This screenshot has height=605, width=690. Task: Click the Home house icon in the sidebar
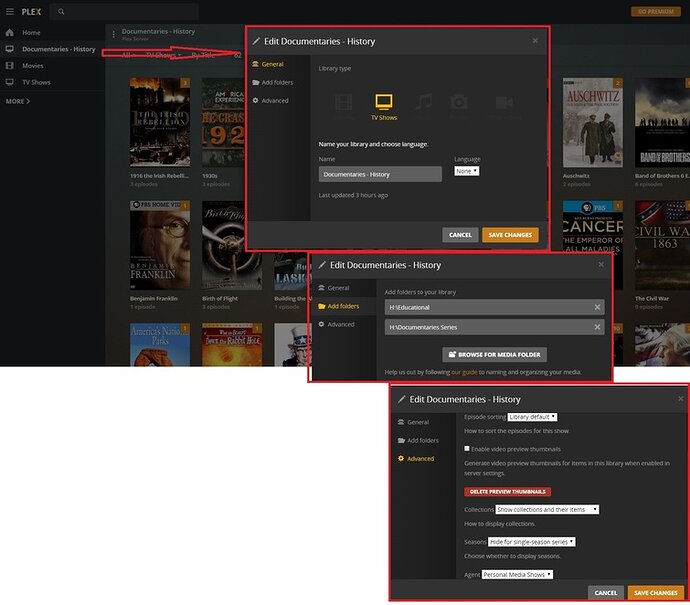click(10, 33)
